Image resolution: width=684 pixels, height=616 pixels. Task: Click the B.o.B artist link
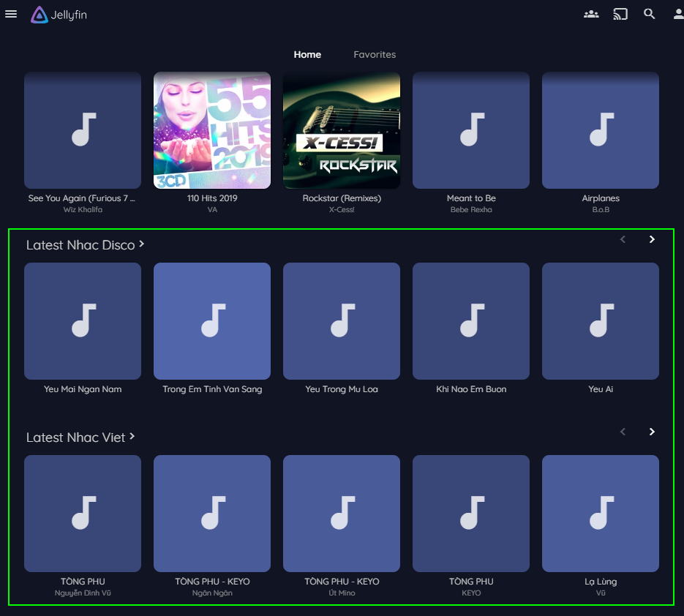[601, 210]
